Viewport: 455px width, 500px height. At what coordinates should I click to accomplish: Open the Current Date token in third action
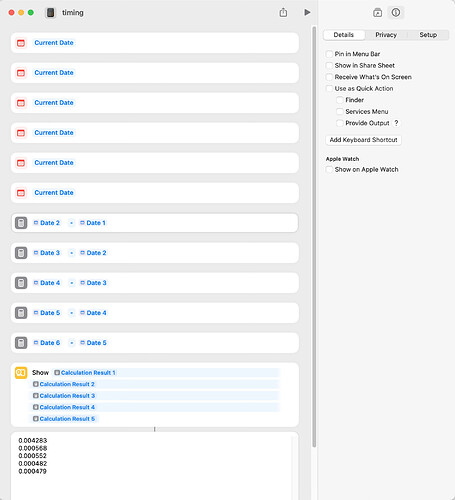54,103
